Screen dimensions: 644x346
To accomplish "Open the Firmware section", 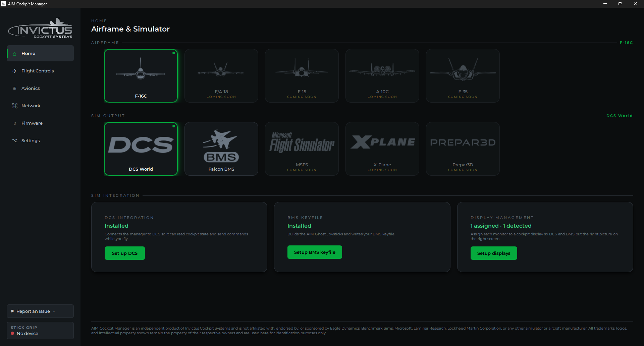I will pyautogui.click(x=40, y=123).
